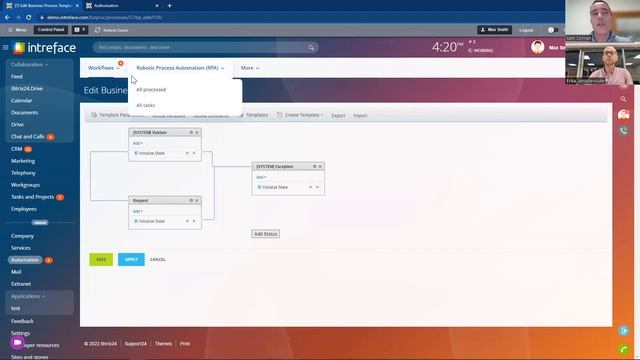
Task: Remove Initialize State from the Exception block
Action: point(317,187)
